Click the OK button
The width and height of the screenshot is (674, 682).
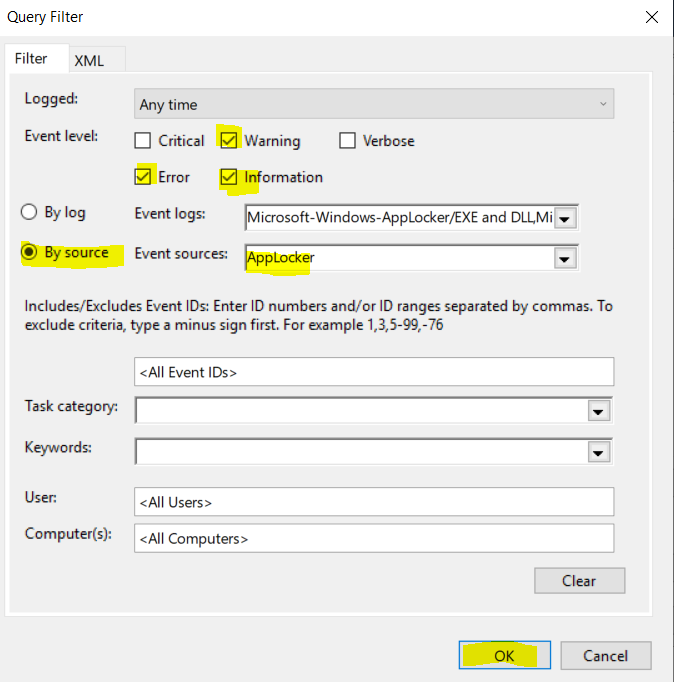tap(504, 655)
